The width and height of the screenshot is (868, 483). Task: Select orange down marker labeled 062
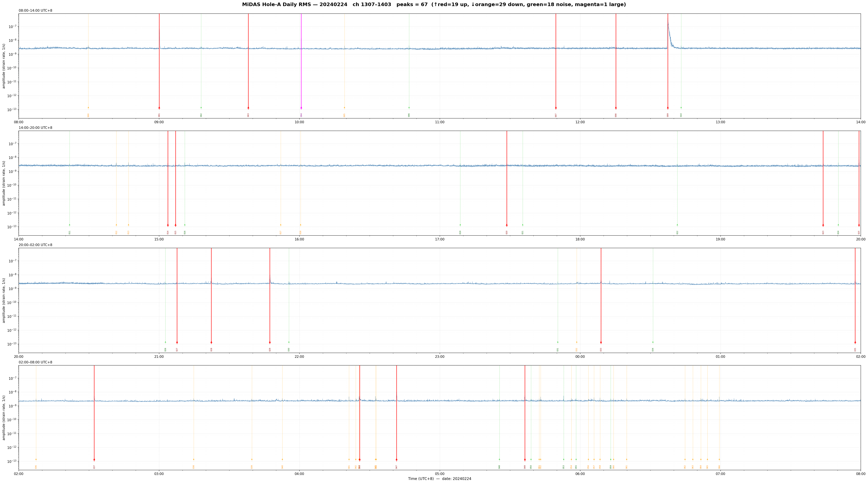pos(685,459)
